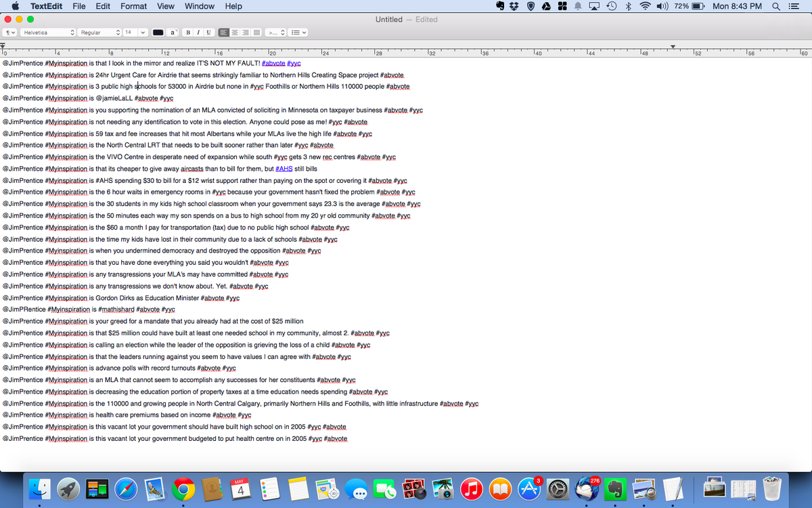Open the Apple menu
The width and height of the screenshot is (812, 508).
point(14,6)
